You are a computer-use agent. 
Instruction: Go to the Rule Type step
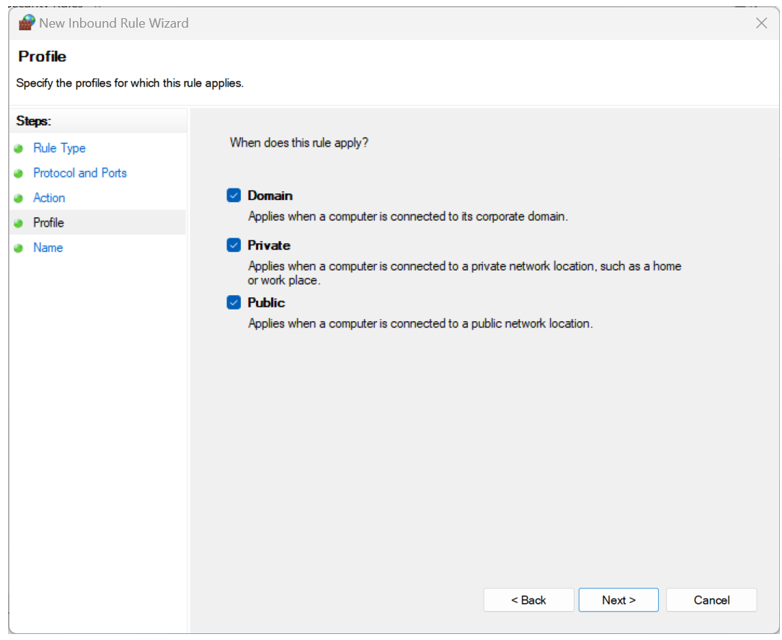click(x=59, y=148)
